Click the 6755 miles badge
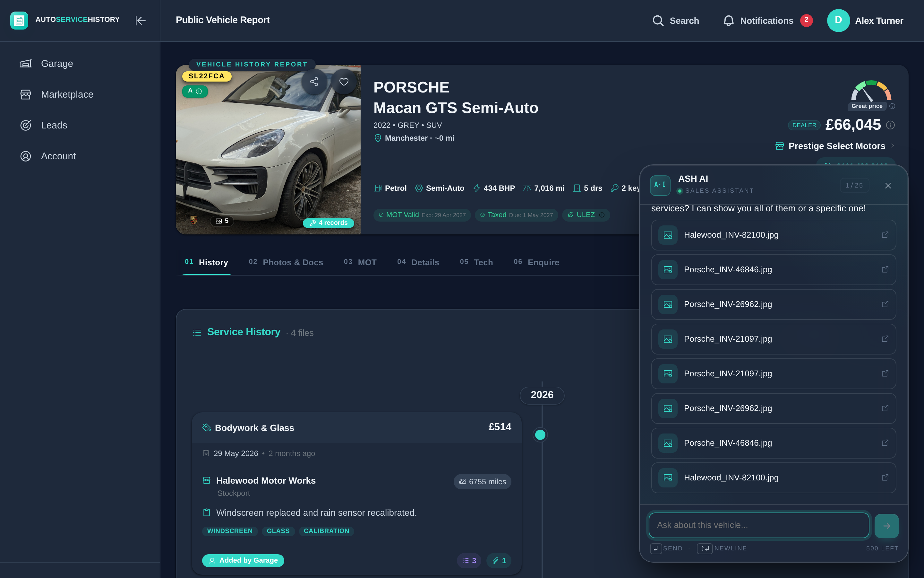 point(482,482)
